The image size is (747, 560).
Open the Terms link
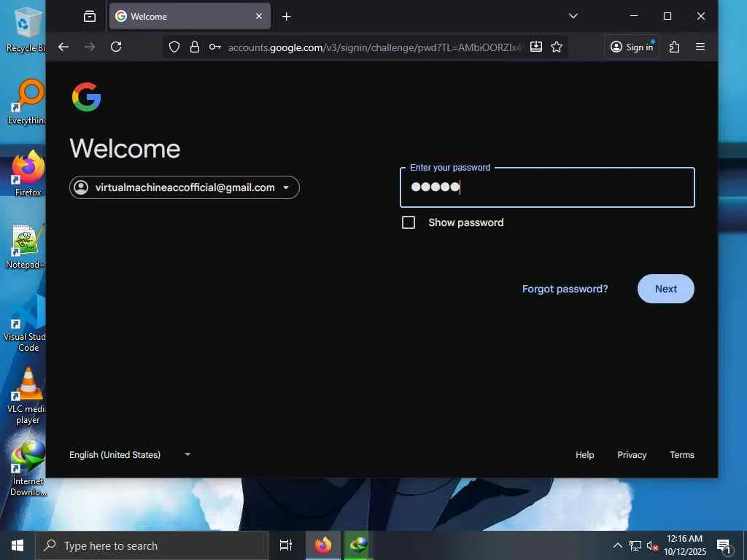point(682,455)
